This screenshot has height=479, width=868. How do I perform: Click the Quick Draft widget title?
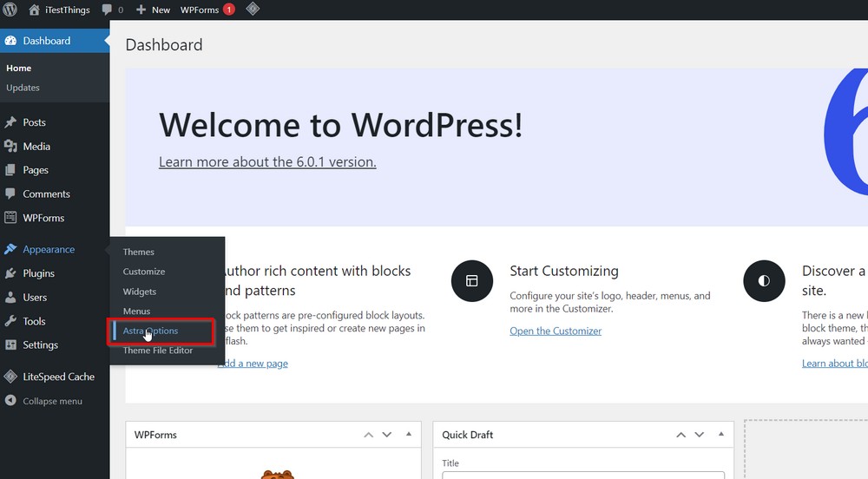[467, 435]
